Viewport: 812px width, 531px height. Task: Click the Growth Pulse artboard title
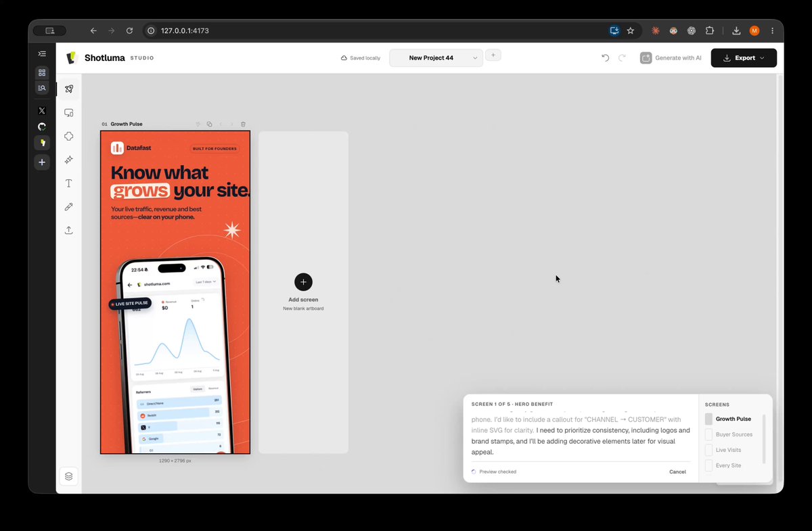pos(127,124)
